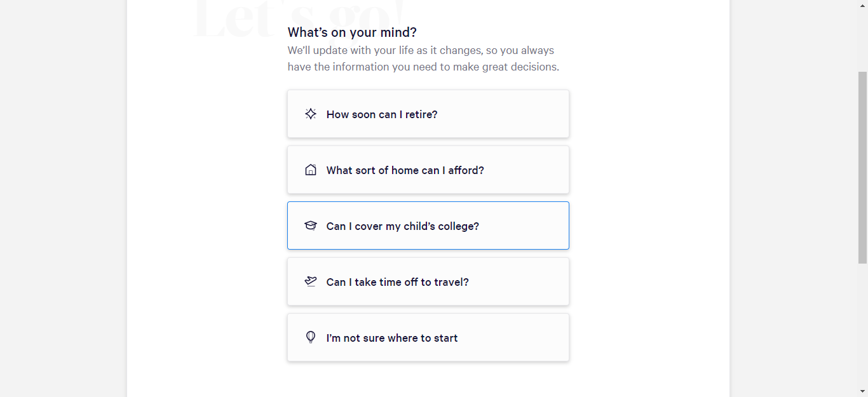The image size is (868, 397).
Task: Click the airplane icon for travel option
Action: (311, 281)
